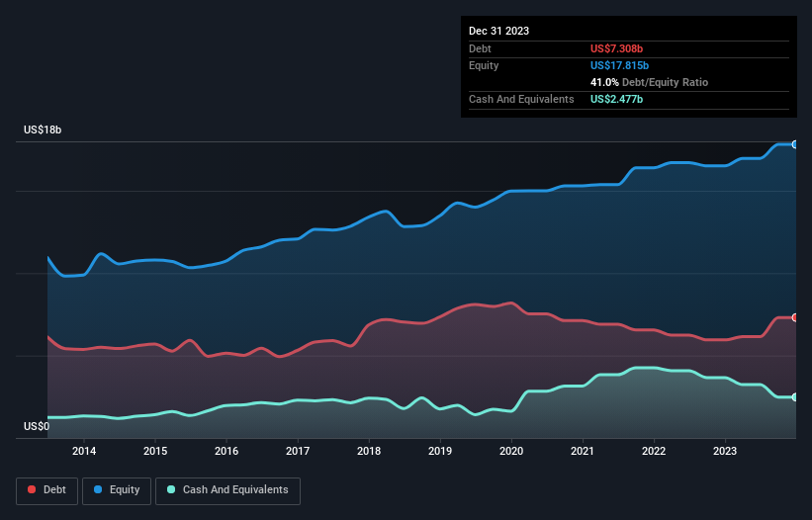Click the 41.0% Debt/Equity Ratio text

pos(649,82)
